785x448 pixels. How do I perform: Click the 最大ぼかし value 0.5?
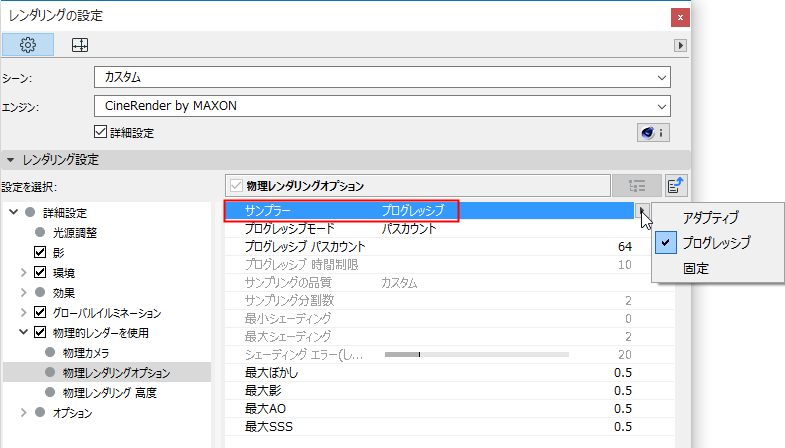coord(623,373)
